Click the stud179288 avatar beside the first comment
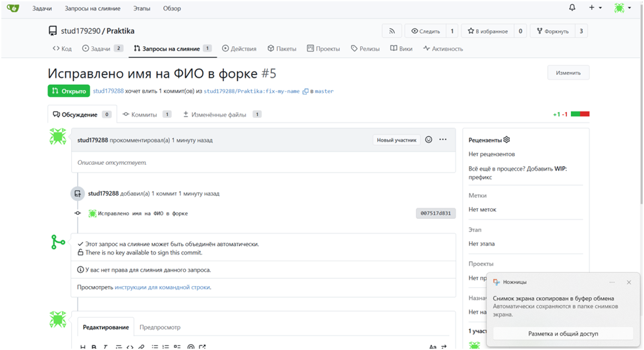Viewport: 644px width, 350px height. (x=58, y=137)
